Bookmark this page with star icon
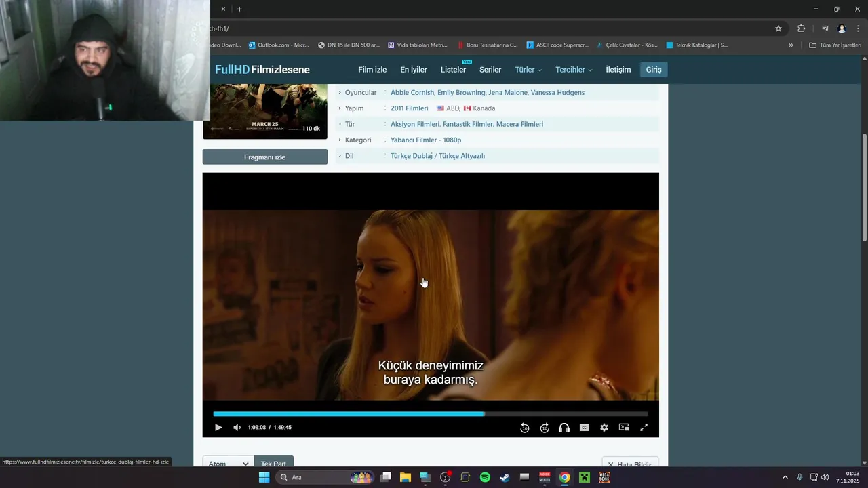This screenshot has width=868, height=488. (x=778, y=28)
